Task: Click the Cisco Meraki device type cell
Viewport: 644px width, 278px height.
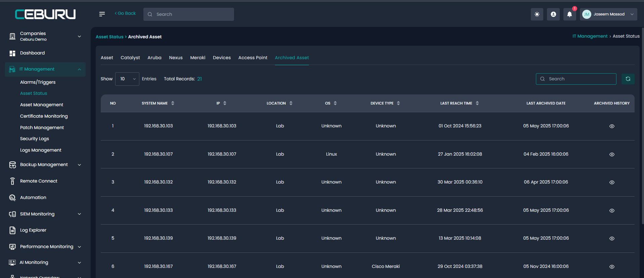Action: [x=385, y=267]
